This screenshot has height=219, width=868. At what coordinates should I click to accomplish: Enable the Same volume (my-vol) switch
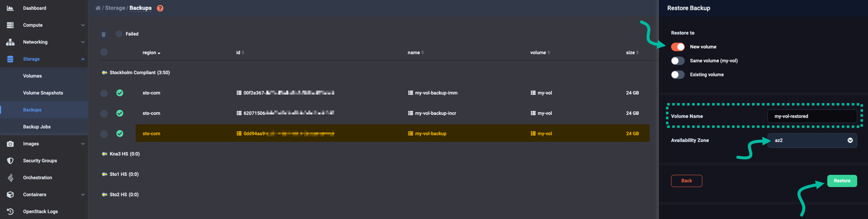pyautogui.click(x=677, y=61)
